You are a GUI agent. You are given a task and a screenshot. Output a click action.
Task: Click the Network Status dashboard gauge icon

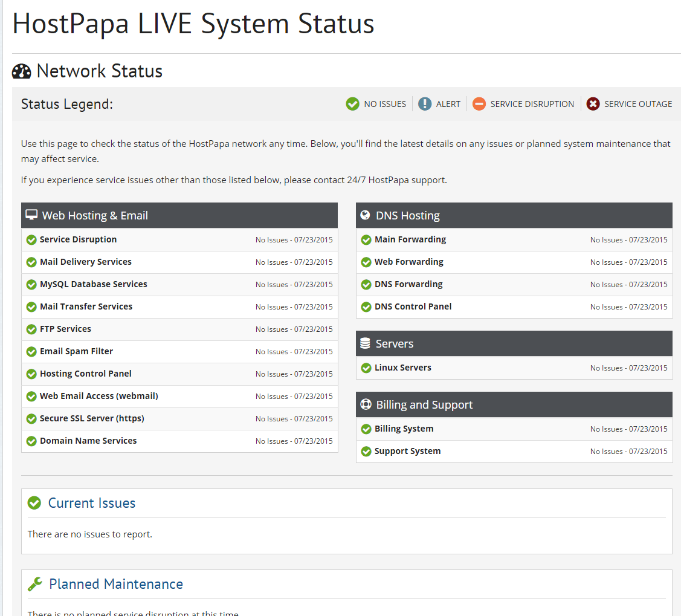21,71
